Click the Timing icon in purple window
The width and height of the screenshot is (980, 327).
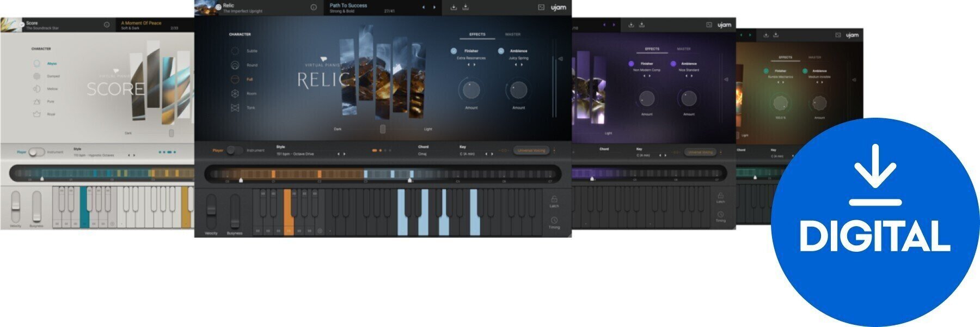(720, 215)
